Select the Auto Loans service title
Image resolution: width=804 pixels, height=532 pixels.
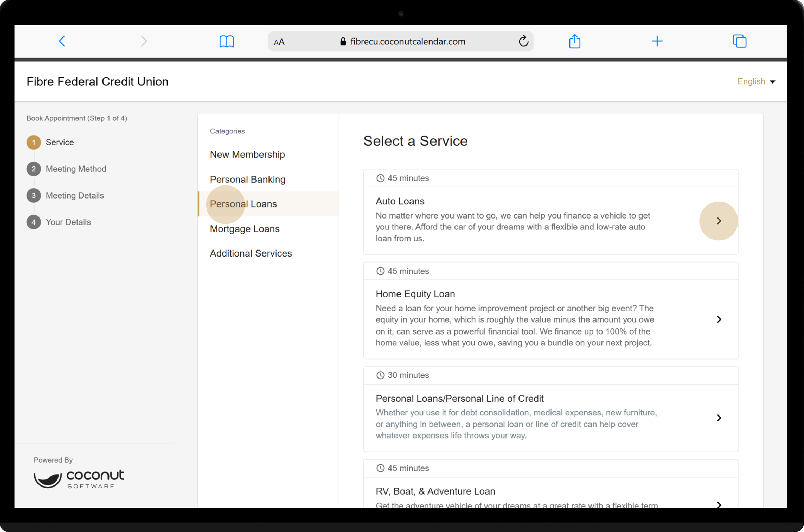(x=400, y=201)
